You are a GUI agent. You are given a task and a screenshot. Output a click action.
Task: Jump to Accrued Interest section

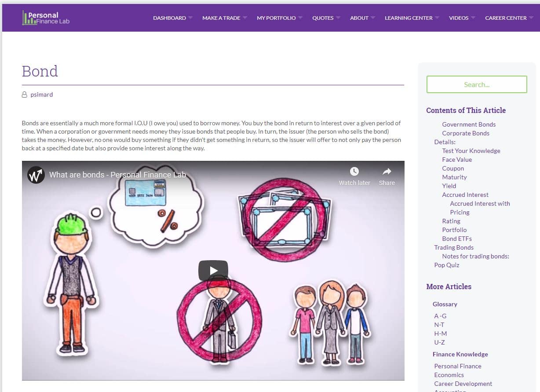click(465, 195)
